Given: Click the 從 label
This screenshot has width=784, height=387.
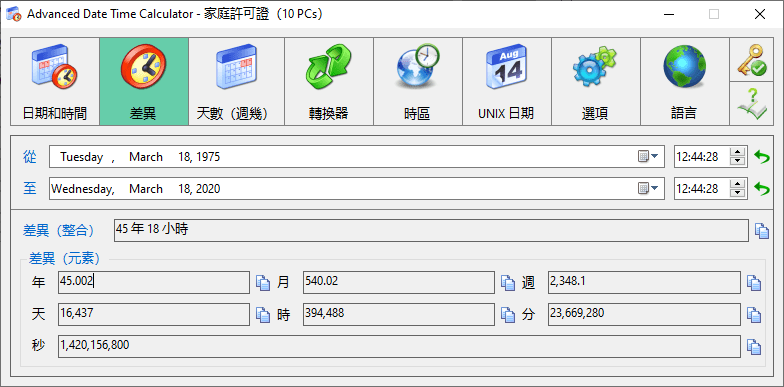Looking at the screenshot, I should pos(30,157).
